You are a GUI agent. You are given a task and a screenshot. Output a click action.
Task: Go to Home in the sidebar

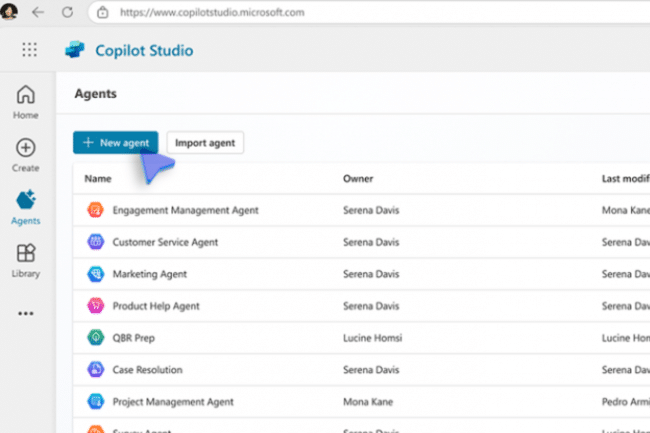click(x=25, y=102)
